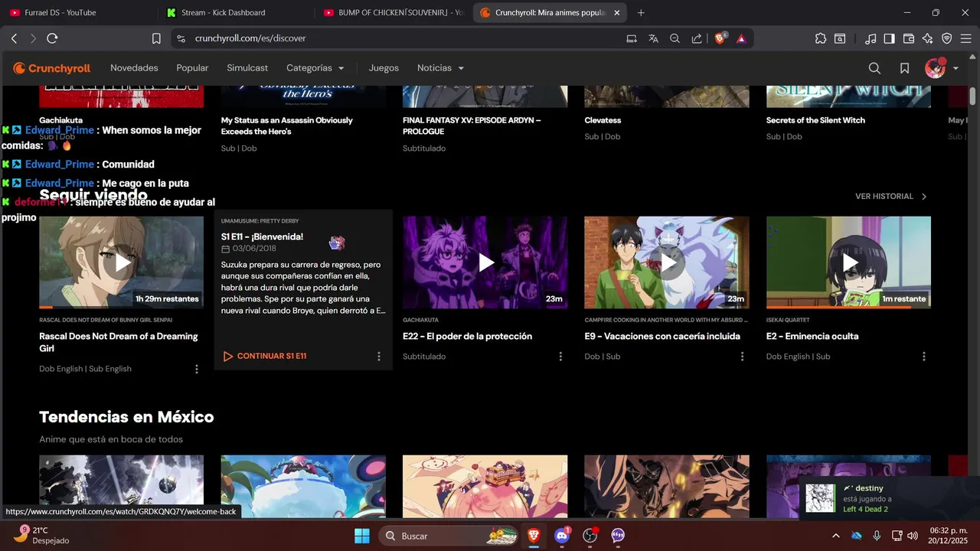980x551 pixels.
Task: Click VER HISTORIAL link
Action: (x=891, y=197)
